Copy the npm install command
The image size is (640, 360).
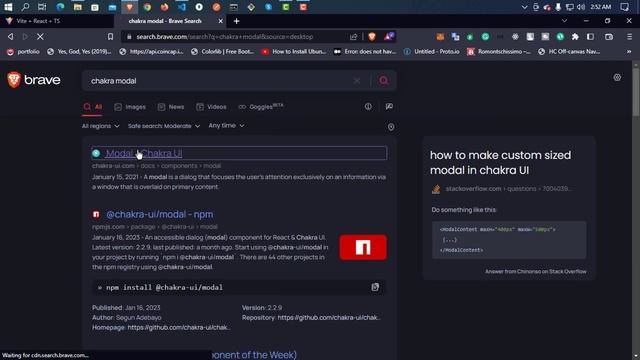[375, 287]
